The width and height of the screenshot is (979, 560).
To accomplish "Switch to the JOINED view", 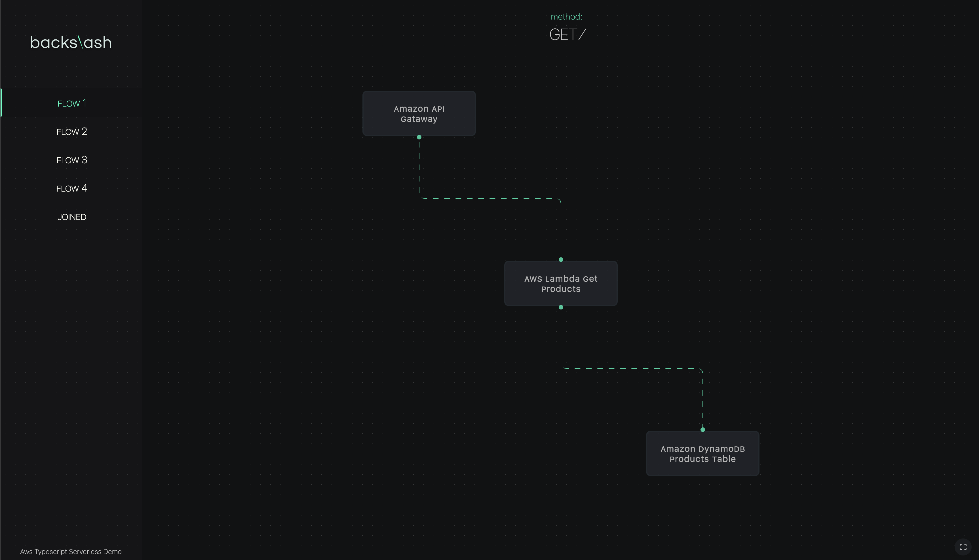I will tap(71, 217).
